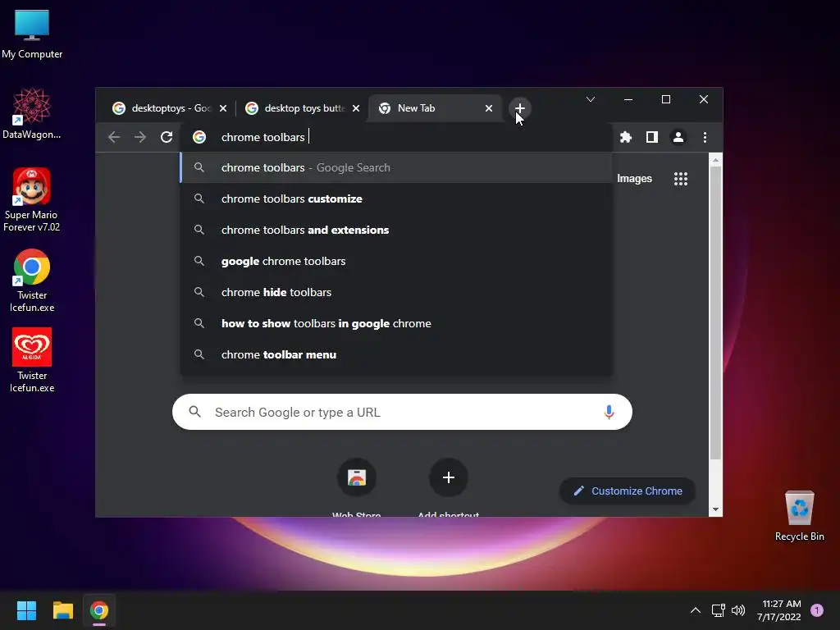Go back using the back arrow

coord(113,137)
